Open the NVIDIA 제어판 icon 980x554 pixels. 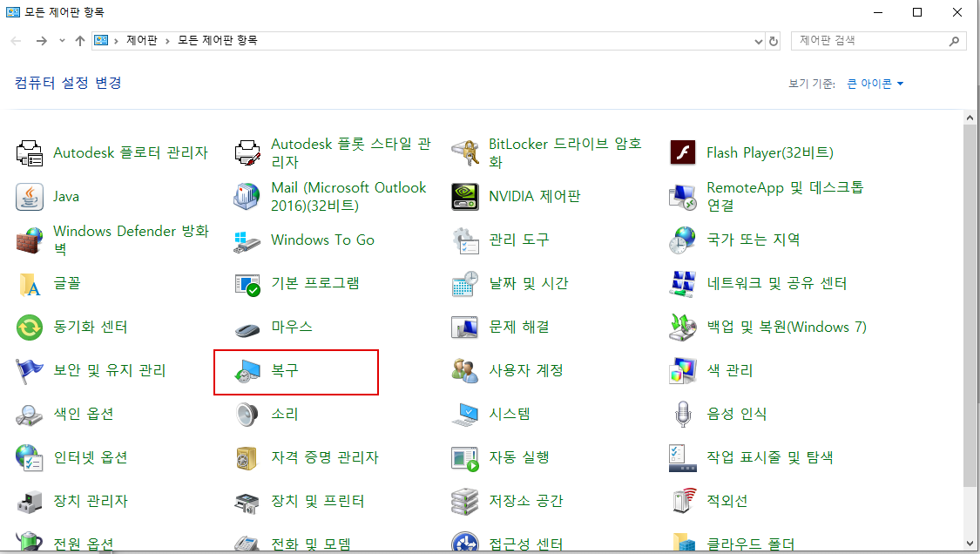point(465,196)
